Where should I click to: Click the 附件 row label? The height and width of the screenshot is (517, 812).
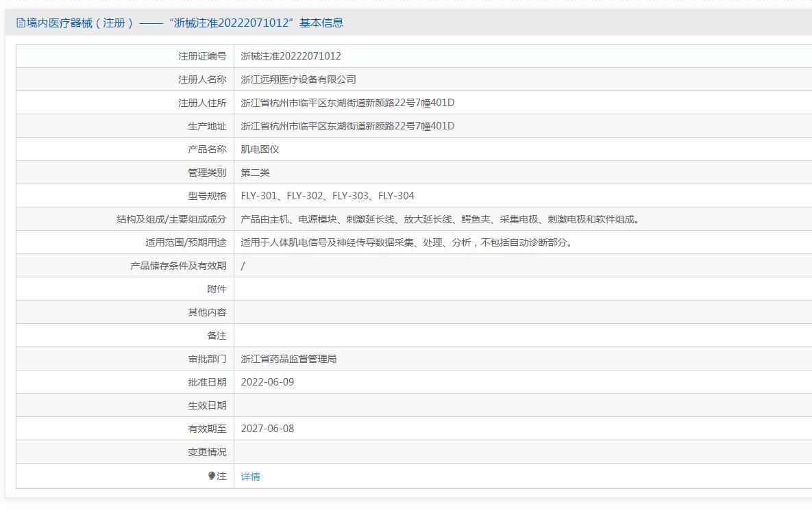[x=217, y=289]
